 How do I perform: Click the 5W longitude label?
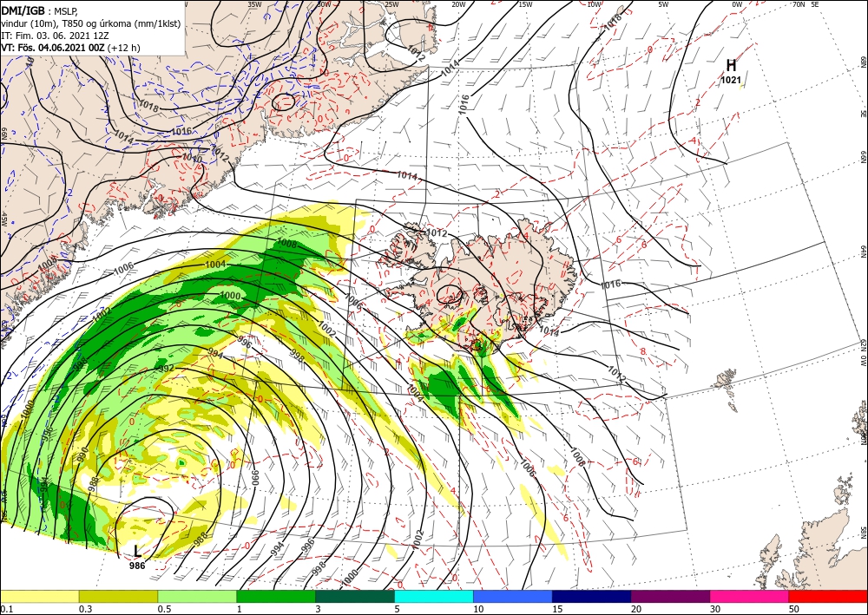coord(663,4)
